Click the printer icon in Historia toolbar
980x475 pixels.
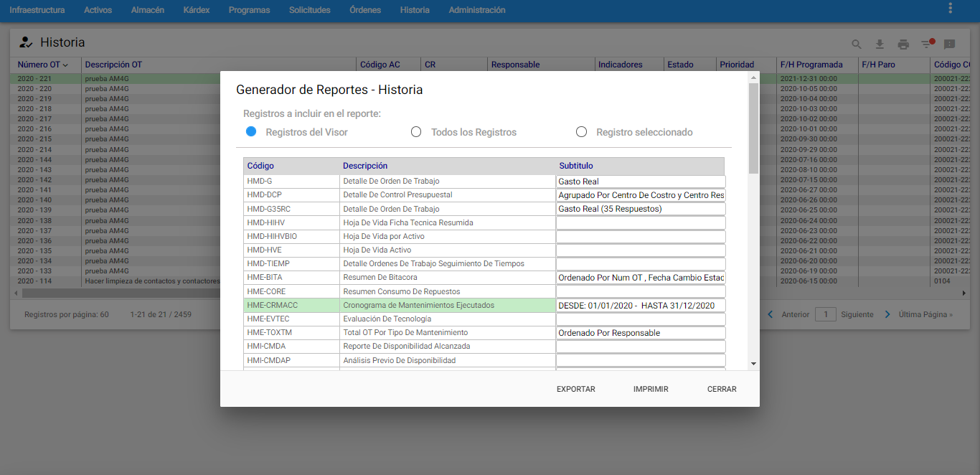[x=903, y=44]
